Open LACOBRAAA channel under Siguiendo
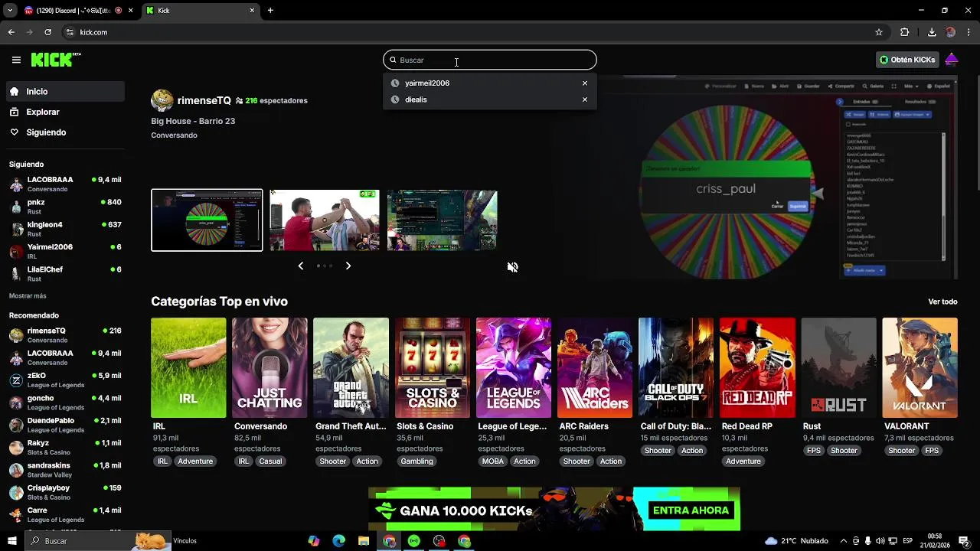The height and width of the screenshot is (551, 980). 65,184
